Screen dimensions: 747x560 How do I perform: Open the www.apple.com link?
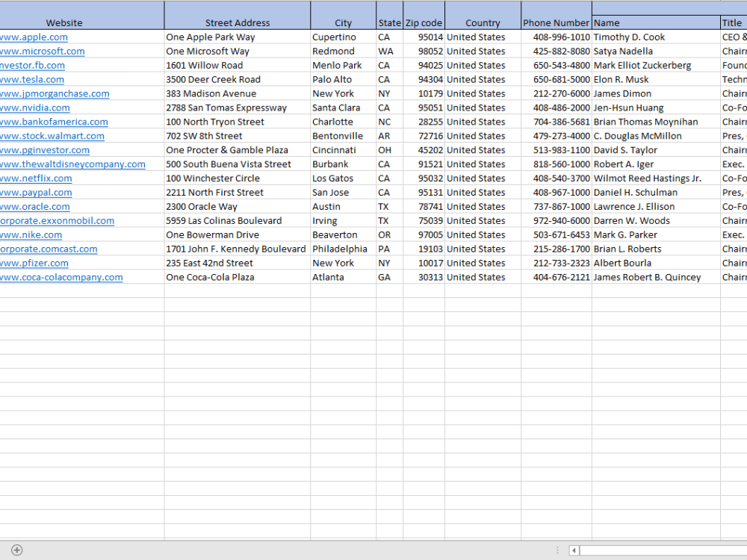[x=34, y=37]
